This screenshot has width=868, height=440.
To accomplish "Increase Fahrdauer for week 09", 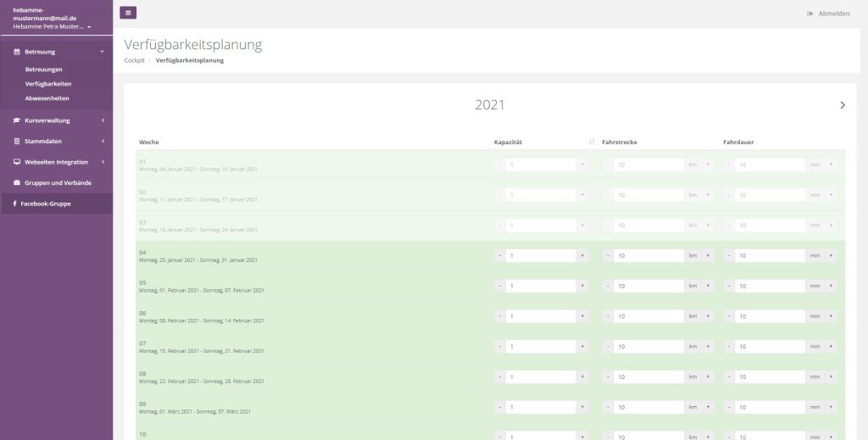I will (x=831, y=407).
